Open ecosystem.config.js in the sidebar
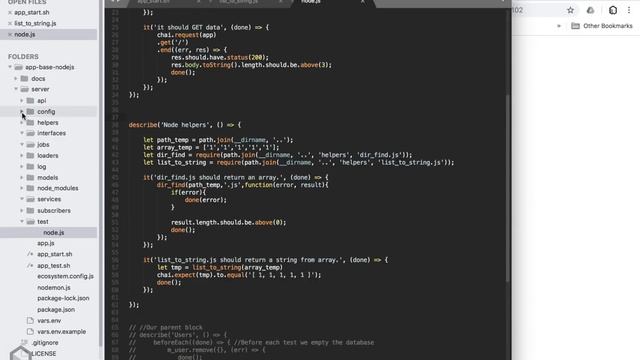Viewport: 640px width, 360px height. 65,276
